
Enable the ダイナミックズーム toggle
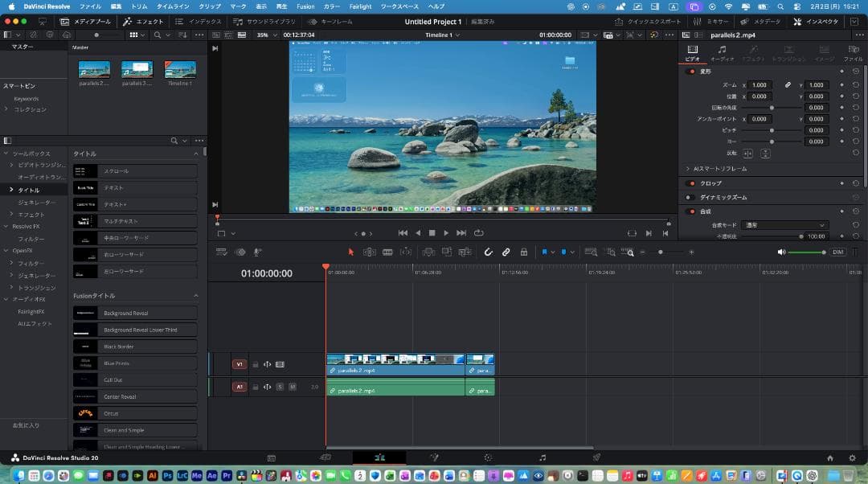[x=690, y=197]
